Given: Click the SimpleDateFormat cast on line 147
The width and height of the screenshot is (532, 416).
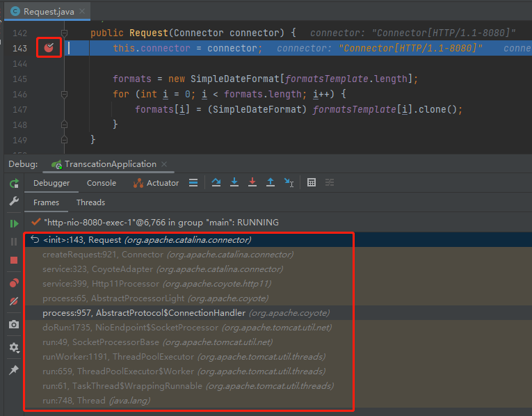Looking at the screenshot, I should [257, 109].
